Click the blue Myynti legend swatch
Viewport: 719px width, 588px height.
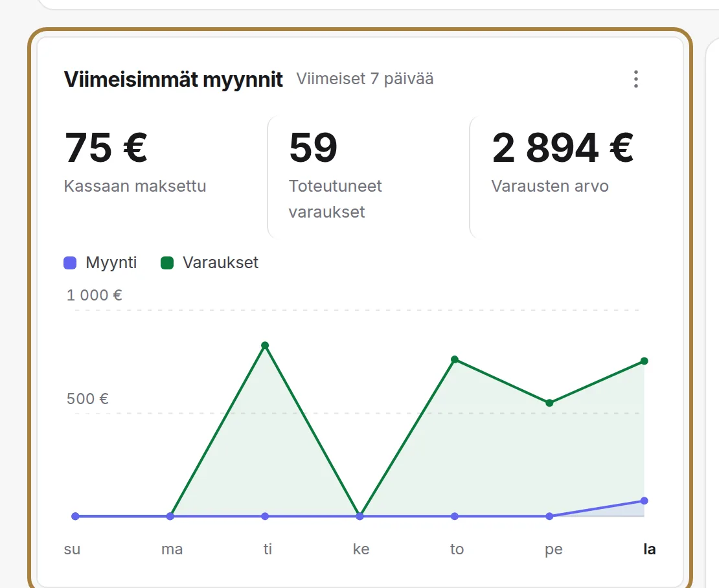(70, 263)
